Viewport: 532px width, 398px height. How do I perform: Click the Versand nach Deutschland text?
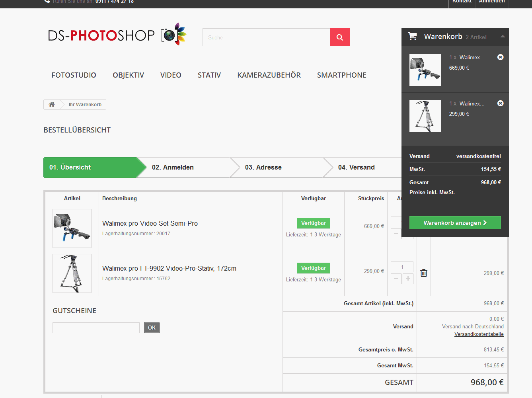click(473, 327)
